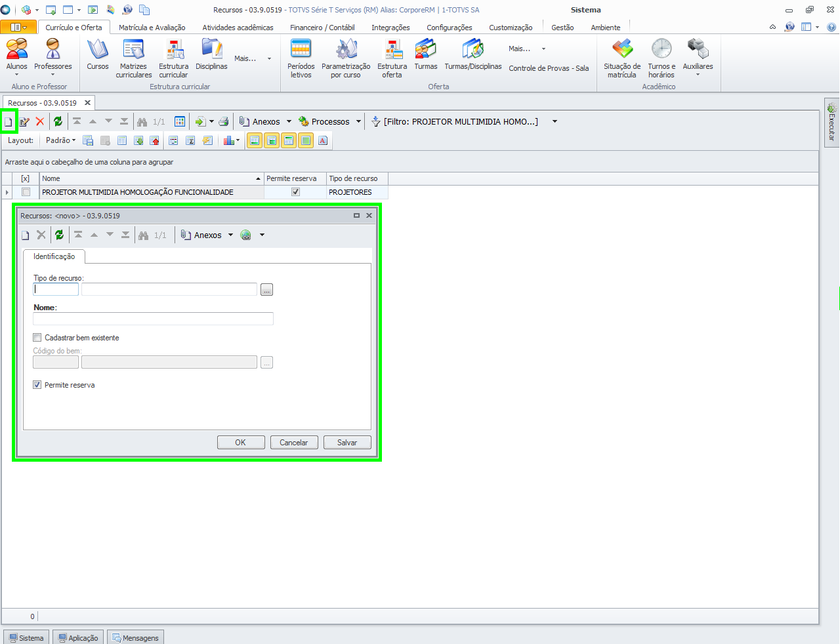Click the Aplicação button at bottom
Image resolution: width=840 pixels, height=644 pixels.
coord(78,637)
